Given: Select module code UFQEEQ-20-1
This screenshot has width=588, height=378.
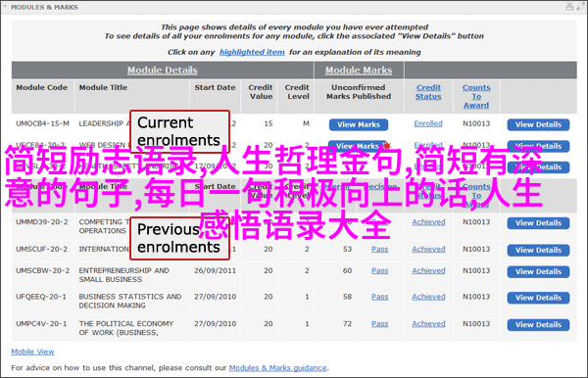Looking at the screenshot, I should [x=41, y=297].
